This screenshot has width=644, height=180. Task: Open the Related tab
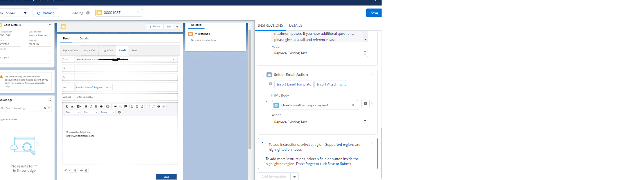[196, 25]
